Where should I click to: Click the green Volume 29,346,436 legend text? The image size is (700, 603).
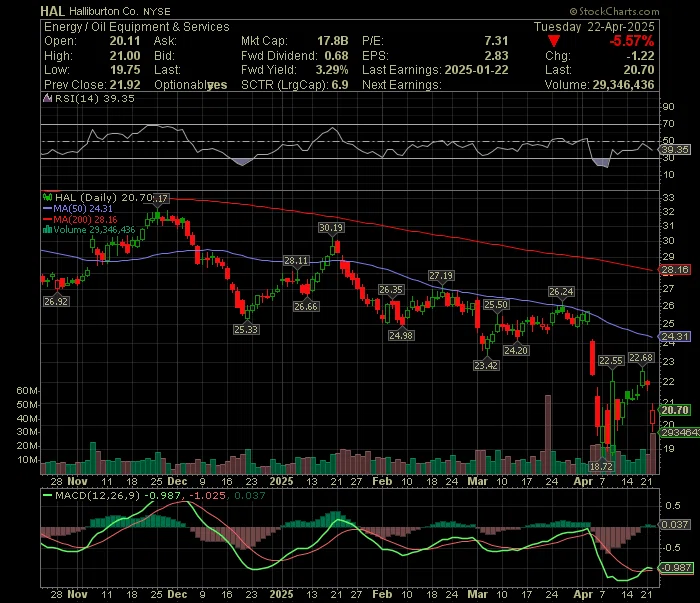pos(94,230)
